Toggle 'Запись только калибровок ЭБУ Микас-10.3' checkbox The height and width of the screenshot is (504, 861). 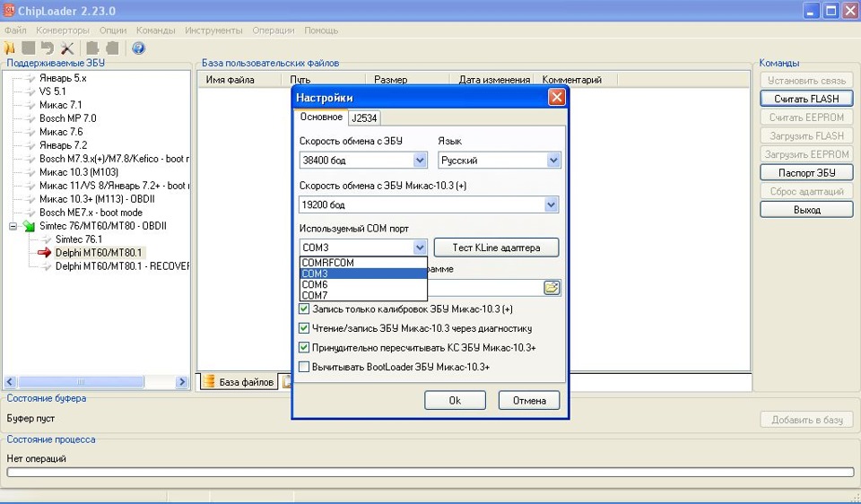(x=304, y=309)
